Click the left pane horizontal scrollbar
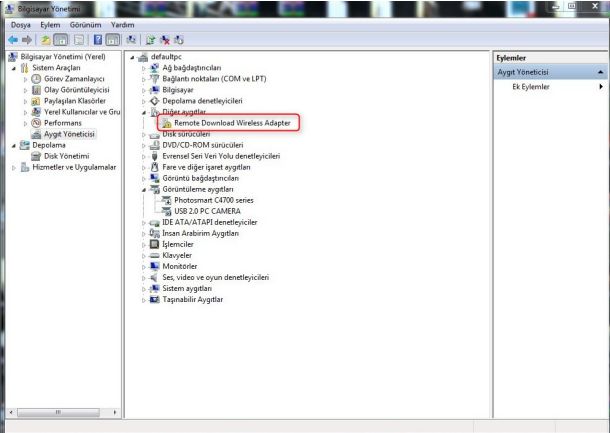This screenshot has height=433, width=610. pos(60,412)
